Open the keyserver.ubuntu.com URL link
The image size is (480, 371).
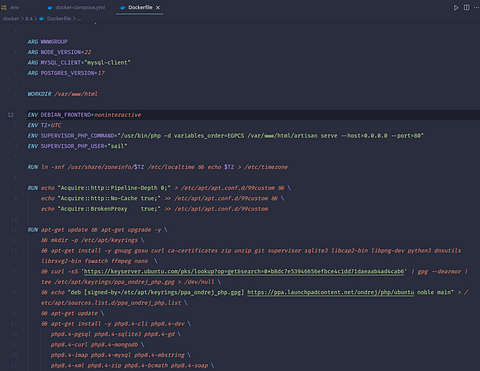click(x=244, y=271)
